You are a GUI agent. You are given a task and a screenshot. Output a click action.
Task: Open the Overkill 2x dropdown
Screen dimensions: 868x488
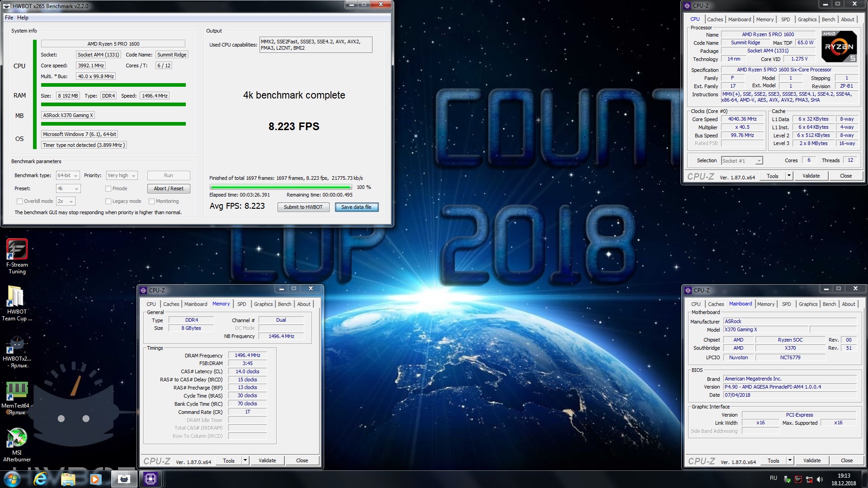coord(66,201)
